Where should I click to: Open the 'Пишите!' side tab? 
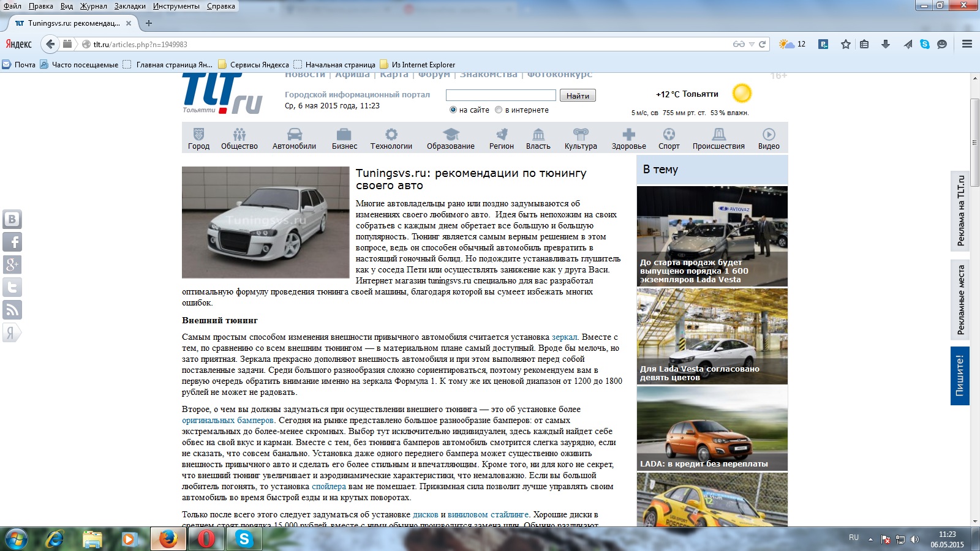(960, 376)
